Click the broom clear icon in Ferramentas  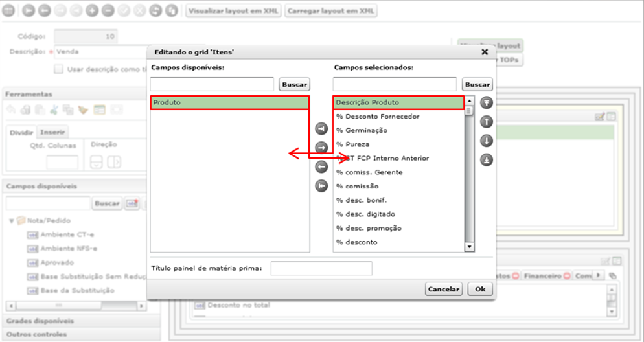[x=84, y=109]
